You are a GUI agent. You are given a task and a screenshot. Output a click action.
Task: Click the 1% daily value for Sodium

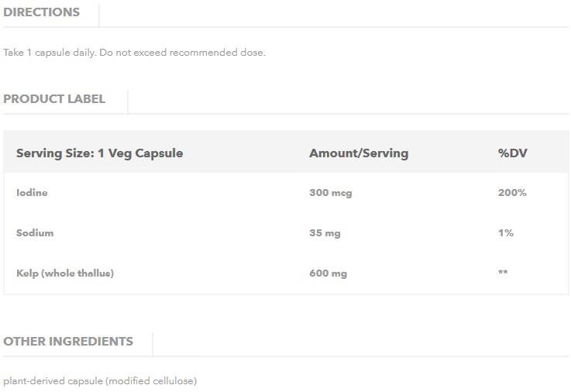[506, 233]
